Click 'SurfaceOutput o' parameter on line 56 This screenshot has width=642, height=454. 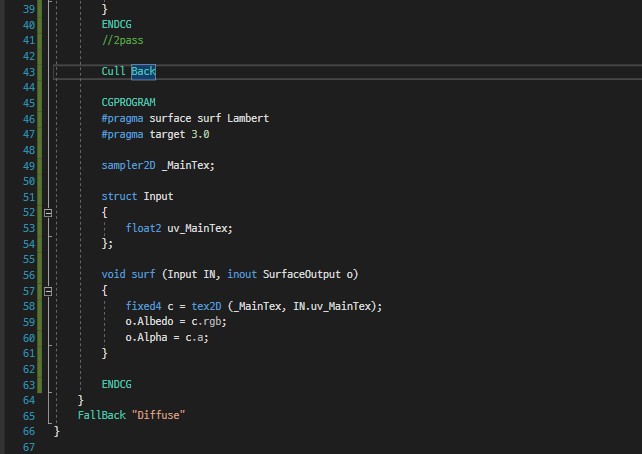[307, 274]
